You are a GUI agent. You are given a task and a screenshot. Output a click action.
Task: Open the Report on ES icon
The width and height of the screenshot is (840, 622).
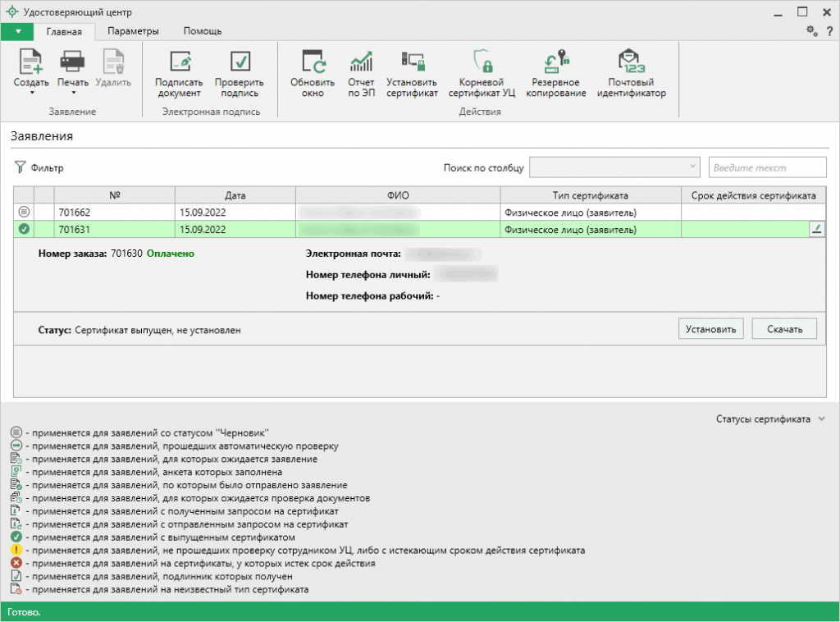tap(361, 62)
